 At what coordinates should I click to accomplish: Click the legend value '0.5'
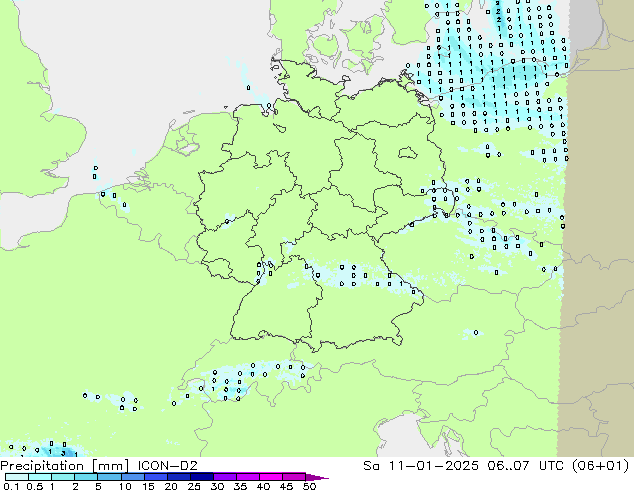coord(35,486)
